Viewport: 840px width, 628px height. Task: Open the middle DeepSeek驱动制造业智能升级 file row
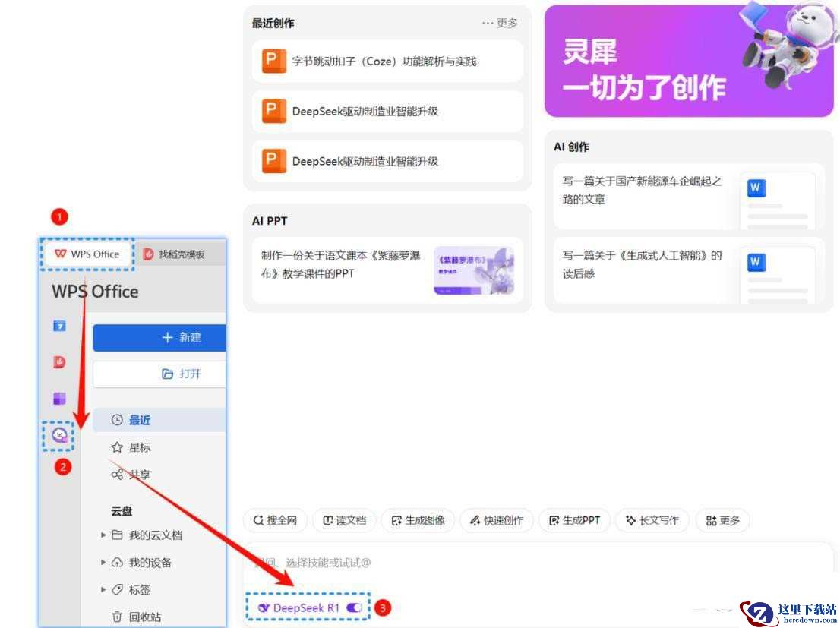[x=387, y=111]
